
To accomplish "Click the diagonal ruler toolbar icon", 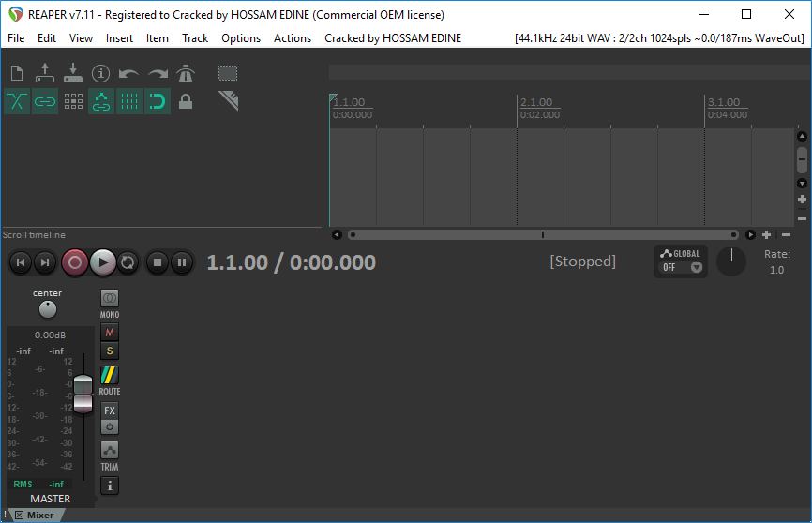I will point(228,100).
